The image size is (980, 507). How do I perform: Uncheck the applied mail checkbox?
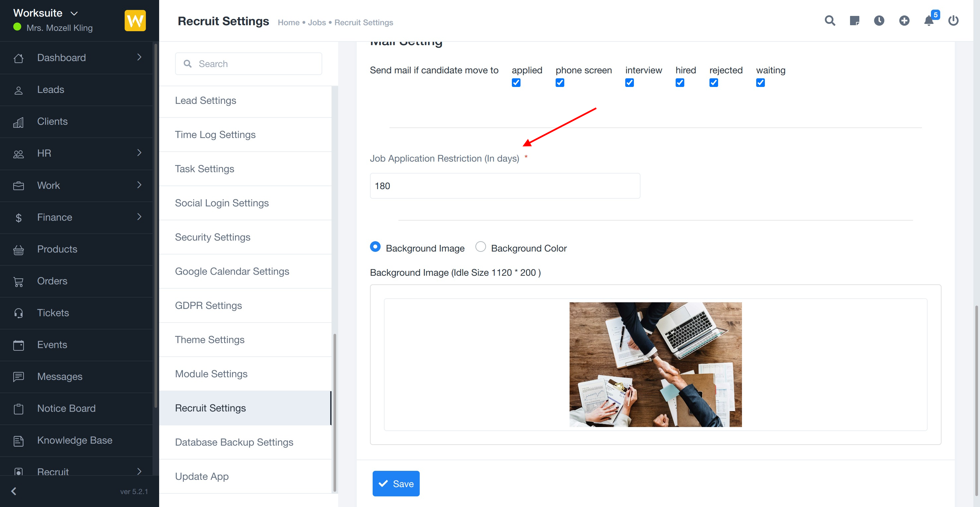(x=516, y=83)
